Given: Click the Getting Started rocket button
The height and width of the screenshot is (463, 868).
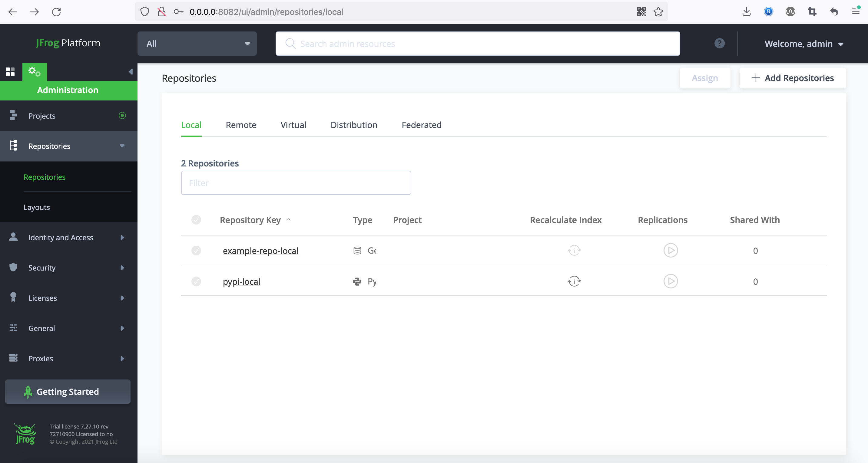Looking at the screenshot, I should click(68, 392).
